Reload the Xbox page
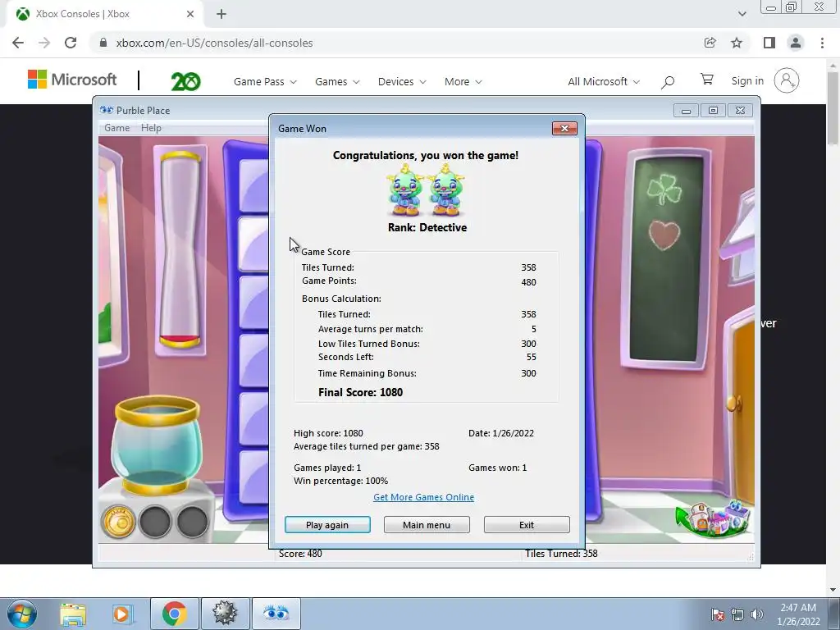840x630 pixels. pyautogui.click(x=71, y=43)
